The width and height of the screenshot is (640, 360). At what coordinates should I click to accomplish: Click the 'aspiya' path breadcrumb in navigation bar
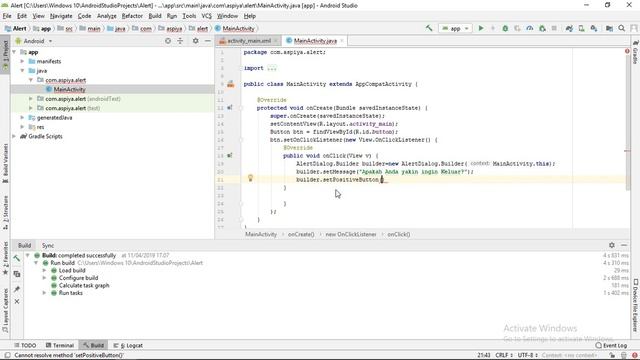[174, 29]
